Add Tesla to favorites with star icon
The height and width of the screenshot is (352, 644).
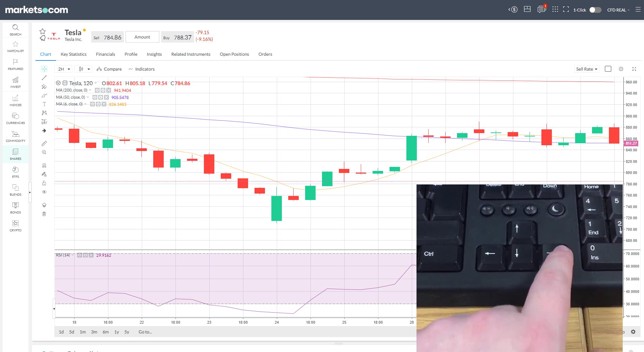coord(43,31)
